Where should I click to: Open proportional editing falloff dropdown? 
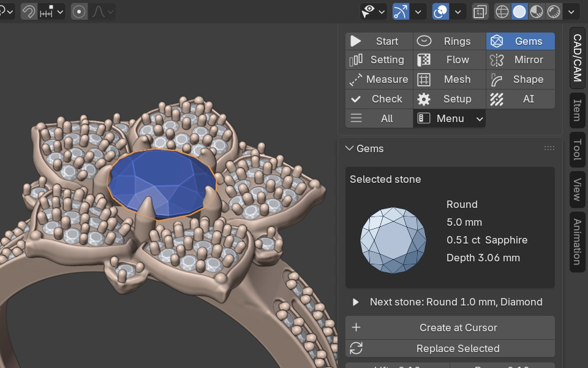(x=102, y=12)
